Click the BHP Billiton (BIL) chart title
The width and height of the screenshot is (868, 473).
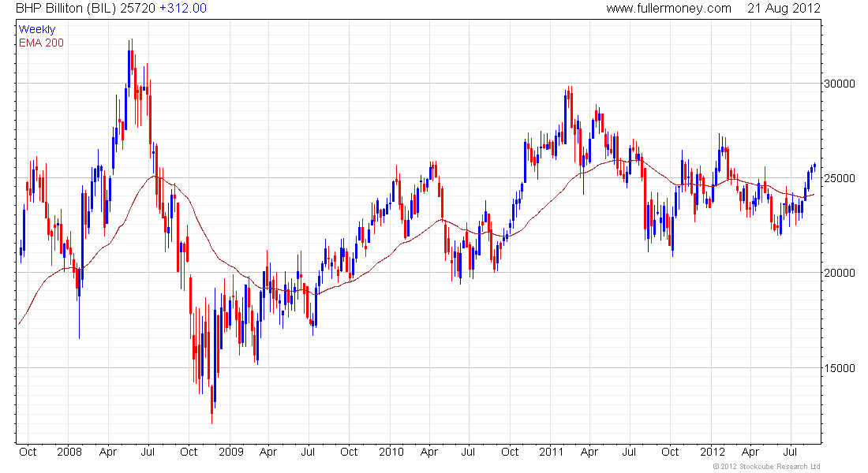coord(65,9)
